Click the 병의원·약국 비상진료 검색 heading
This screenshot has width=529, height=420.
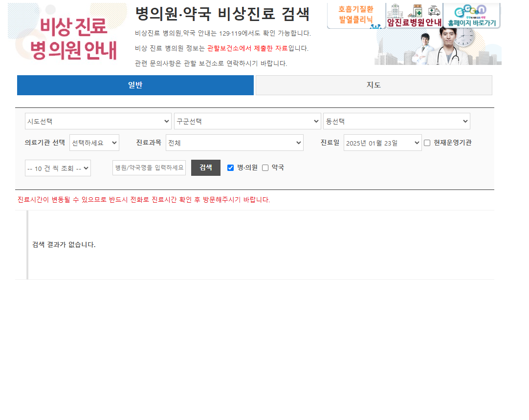click(x=222, y=14)
